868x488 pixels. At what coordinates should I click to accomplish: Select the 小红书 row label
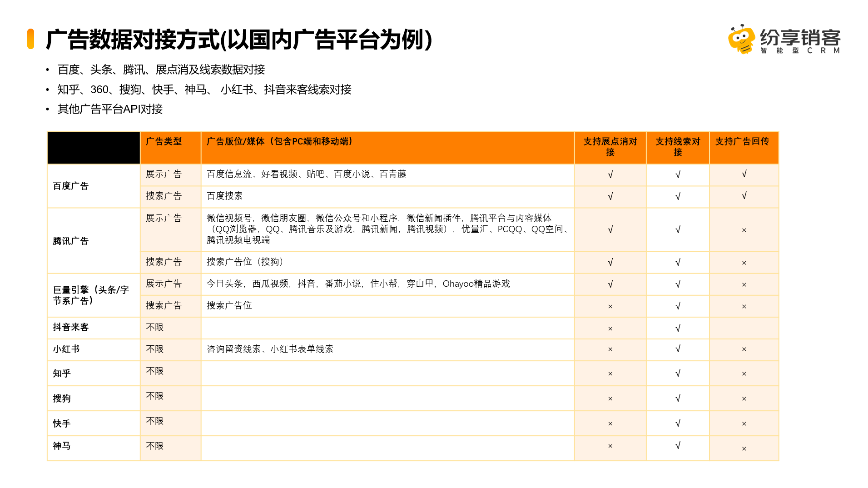coord(66,349)
